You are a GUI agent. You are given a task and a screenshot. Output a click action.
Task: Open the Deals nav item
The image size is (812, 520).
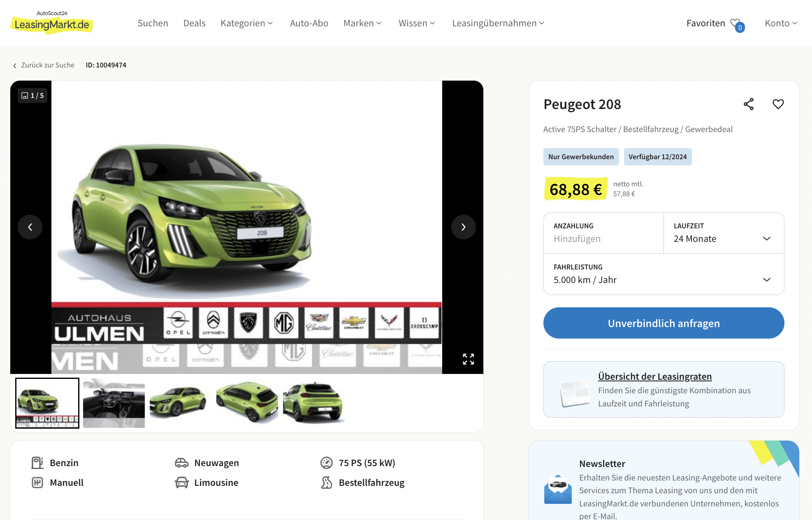pyautogui.click(x=194, y=23)
